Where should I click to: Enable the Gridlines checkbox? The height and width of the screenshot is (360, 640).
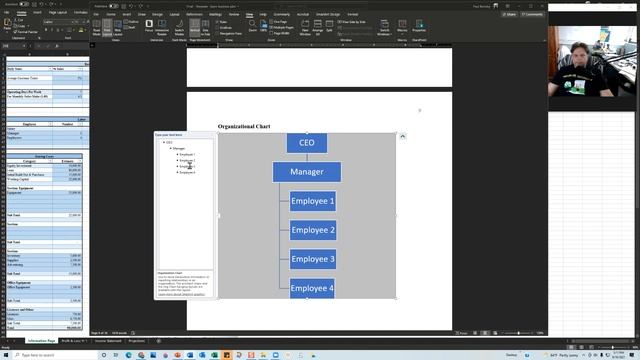pos(224,27)
